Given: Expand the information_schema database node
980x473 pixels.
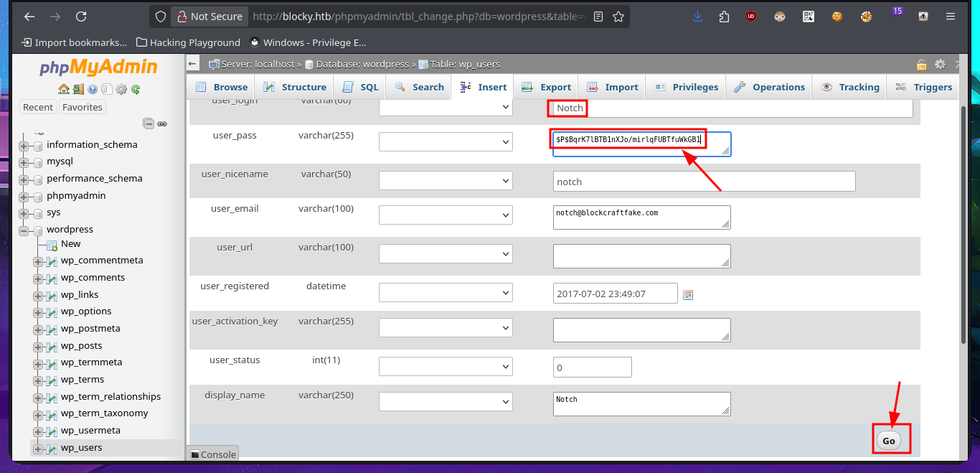Looking at the screenshot, I should (24, 145).
